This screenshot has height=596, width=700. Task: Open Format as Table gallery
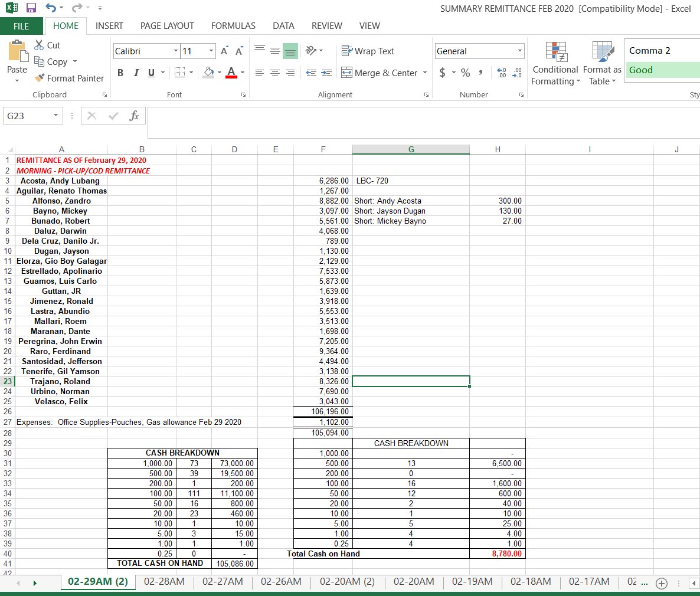(x=602, y=63)
